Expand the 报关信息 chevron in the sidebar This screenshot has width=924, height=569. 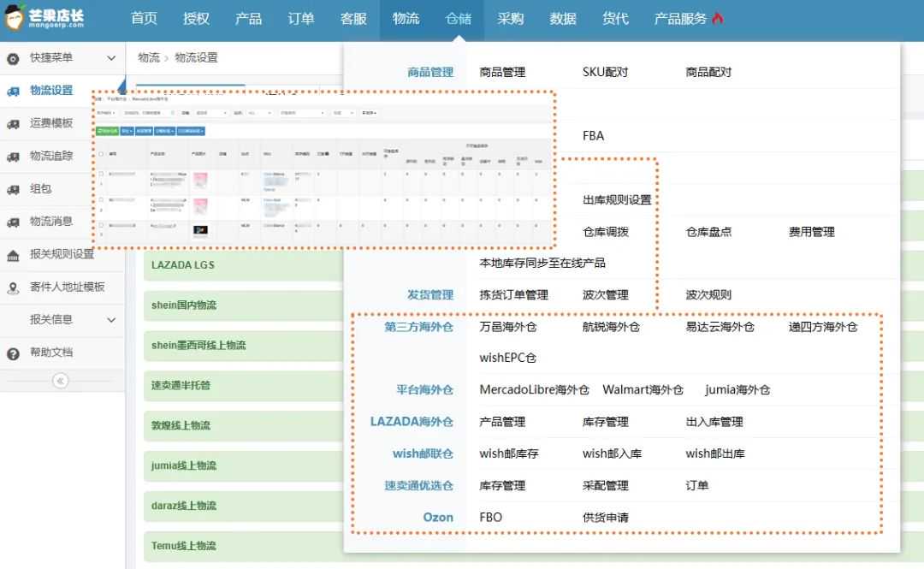click(x=111, y=320)
